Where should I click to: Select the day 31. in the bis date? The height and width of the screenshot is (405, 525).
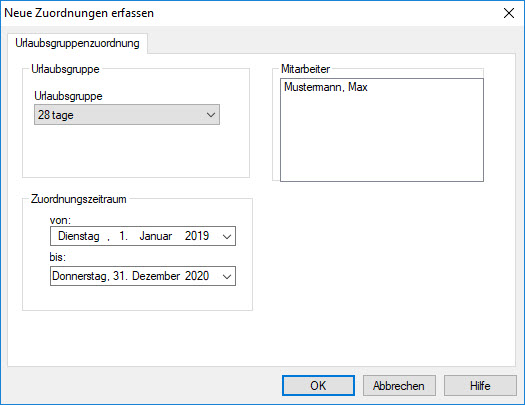[120, 276]
